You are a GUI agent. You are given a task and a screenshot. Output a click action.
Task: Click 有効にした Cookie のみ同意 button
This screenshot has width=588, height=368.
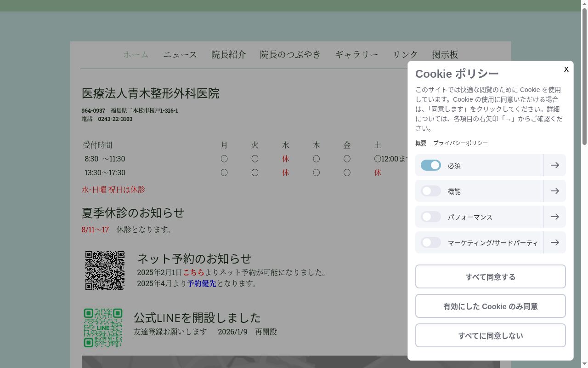click(x=491, y=306)
